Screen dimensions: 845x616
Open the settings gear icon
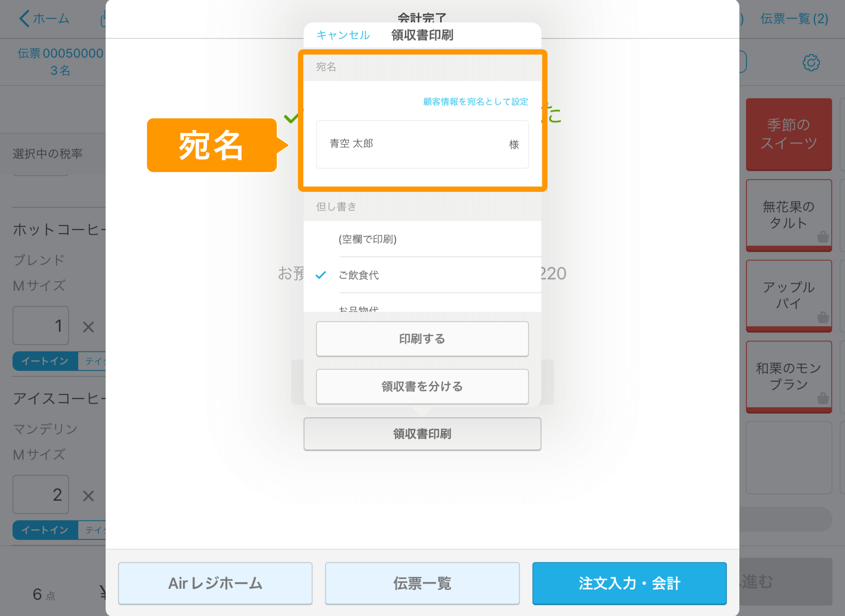[811, 62]
